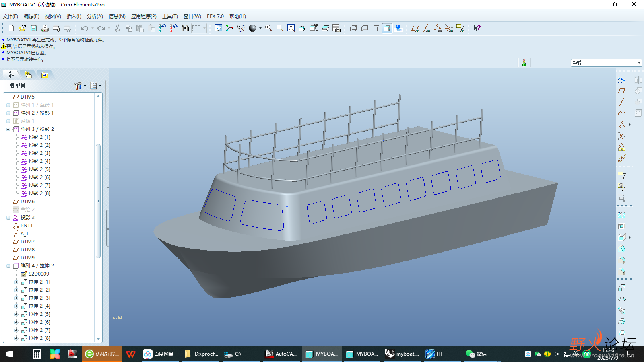This screenshot has height=362, width=644.
Task: Open the Layers icon in the toolbar
Action: pos(325,28)
